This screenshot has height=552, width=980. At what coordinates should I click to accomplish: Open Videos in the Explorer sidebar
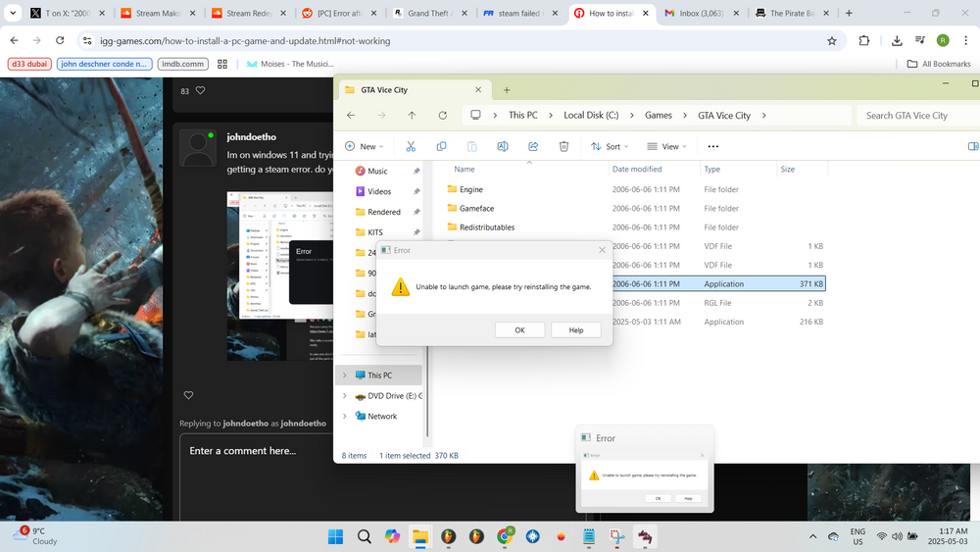point(378,191)
